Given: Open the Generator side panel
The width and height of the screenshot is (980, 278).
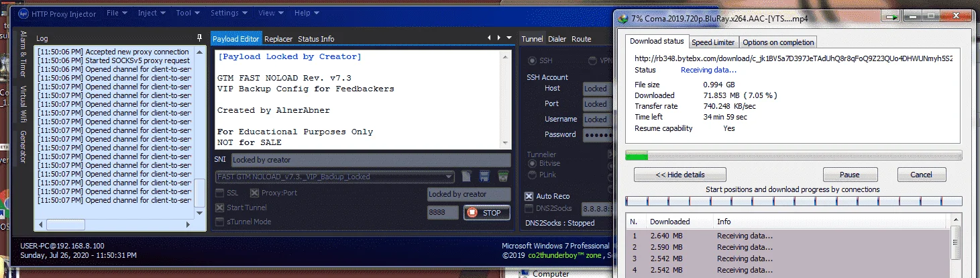Looking at the screenshot, I should point(23,146).
